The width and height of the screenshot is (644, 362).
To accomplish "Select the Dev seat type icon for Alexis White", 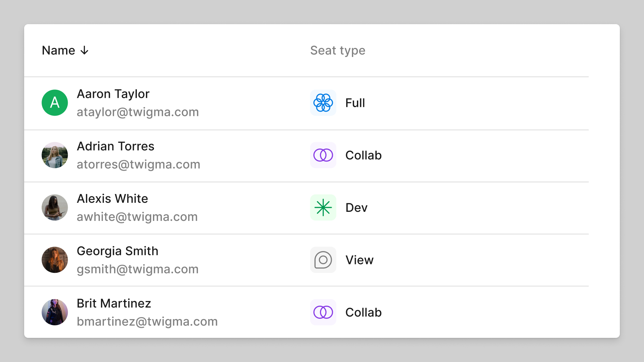I will coord(323,207).
